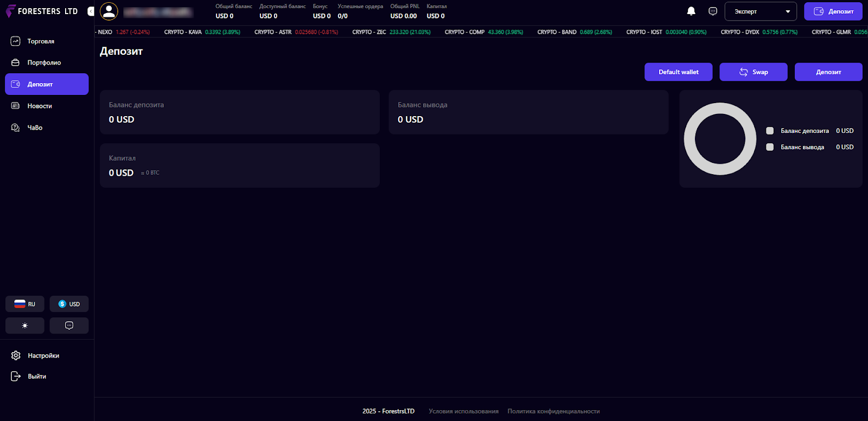Screen dimensions: 868x421
Task: Open the USD currency selector
Action: 69,304
